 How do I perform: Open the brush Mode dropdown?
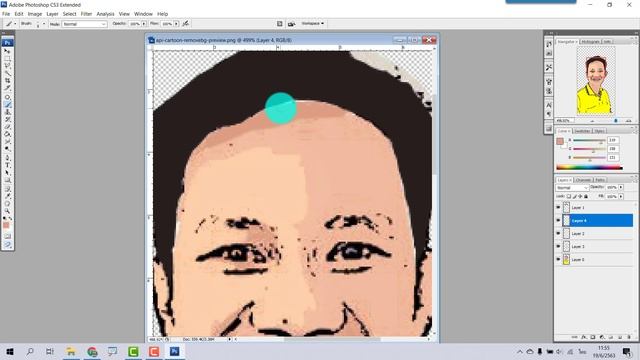[84, 24]
